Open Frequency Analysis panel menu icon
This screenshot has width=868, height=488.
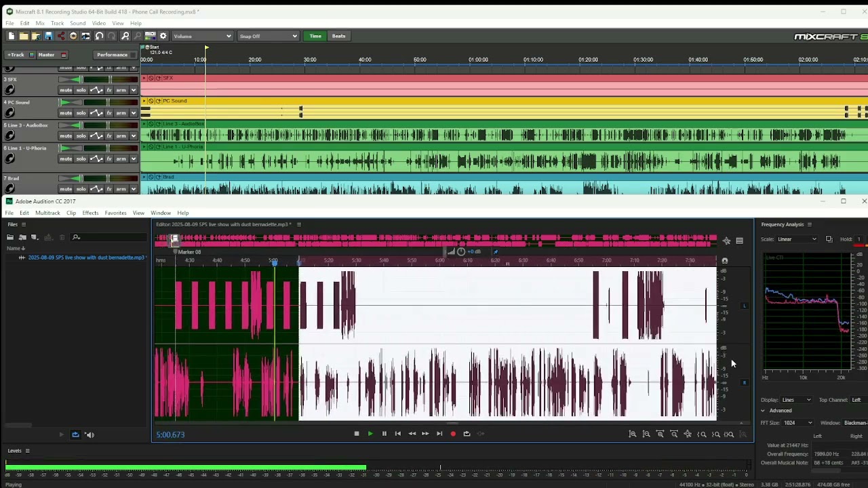point(809,224)
